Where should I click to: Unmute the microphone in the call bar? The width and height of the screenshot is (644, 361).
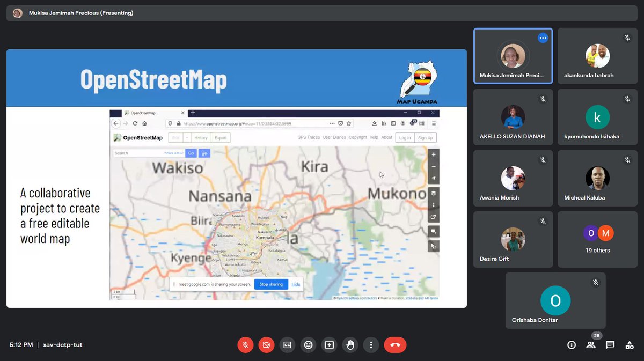(245, 345)
